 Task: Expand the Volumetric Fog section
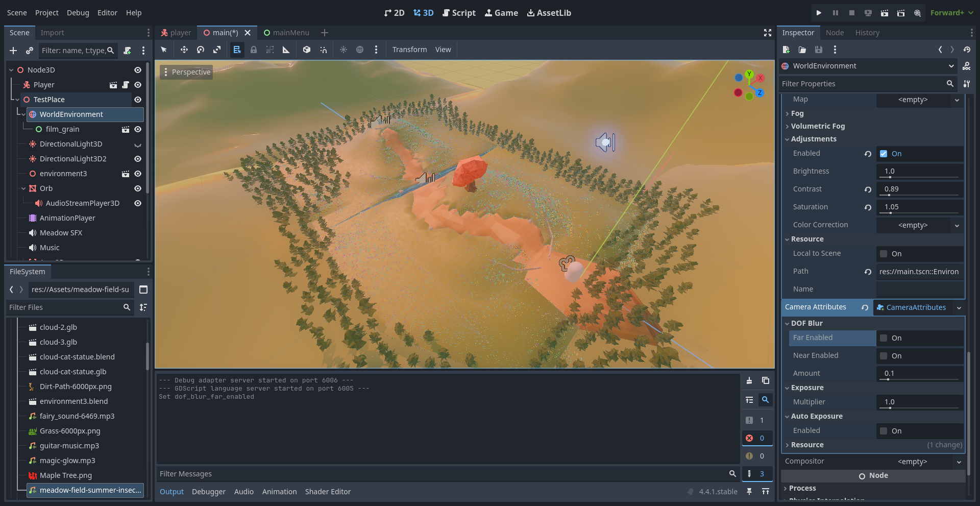(x=818, y=126)
